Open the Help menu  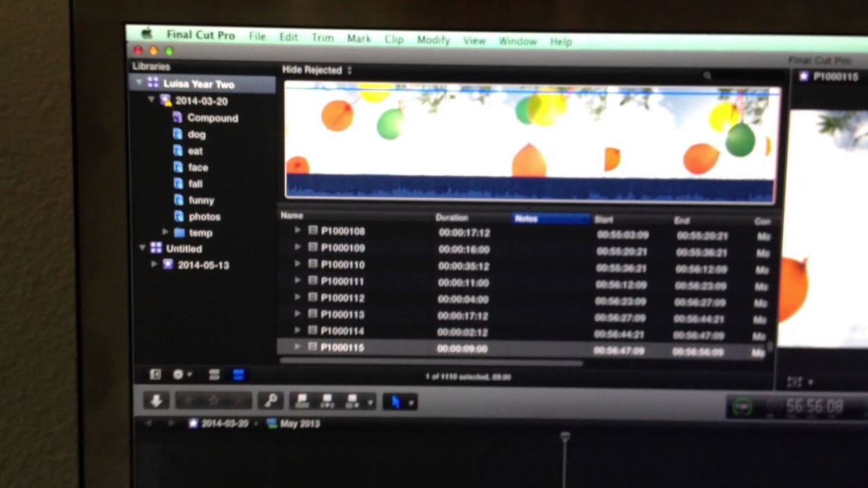click(x=561, y=42)
